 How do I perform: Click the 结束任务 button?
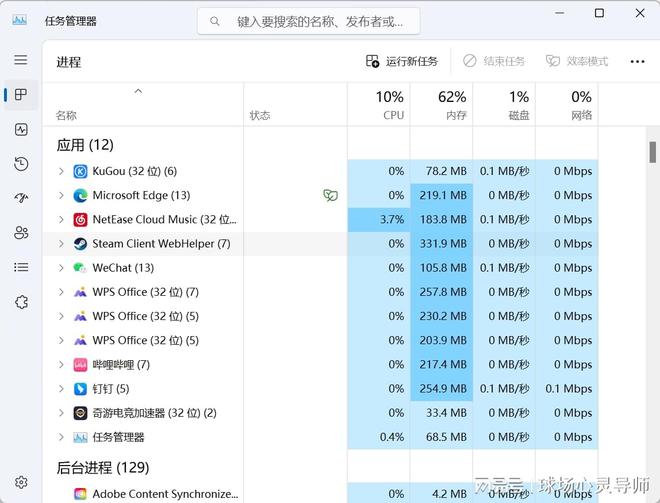[494, 61]
